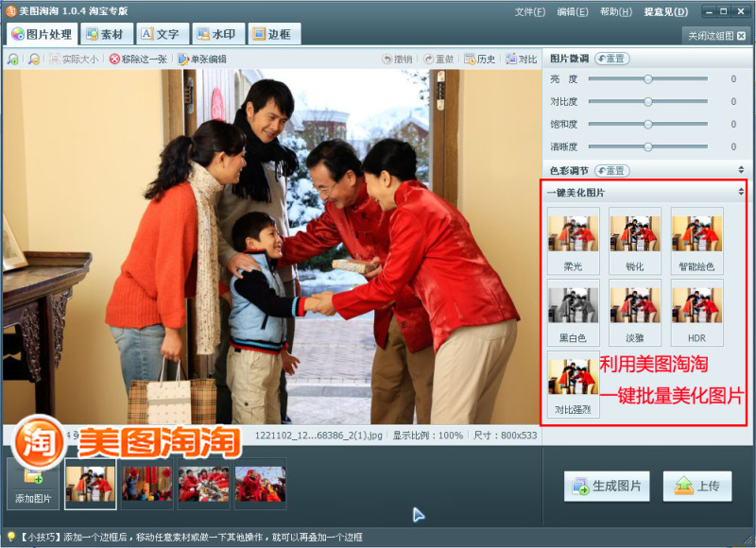Open the 文字 text tab
The image size is (756, 548).
161,34
